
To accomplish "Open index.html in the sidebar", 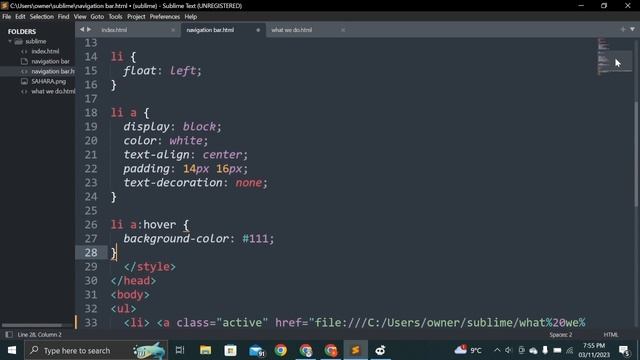I will (x=45, y=51).
